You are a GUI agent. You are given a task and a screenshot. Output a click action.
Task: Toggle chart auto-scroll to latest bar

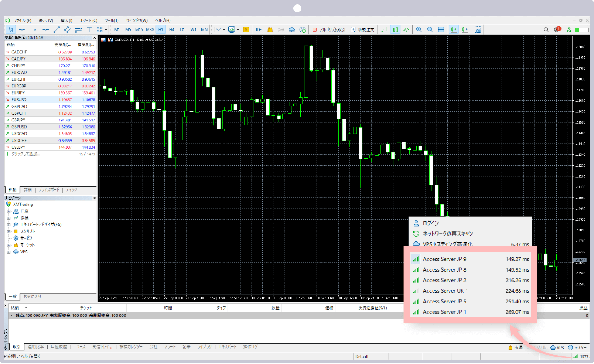pos(454,30)
